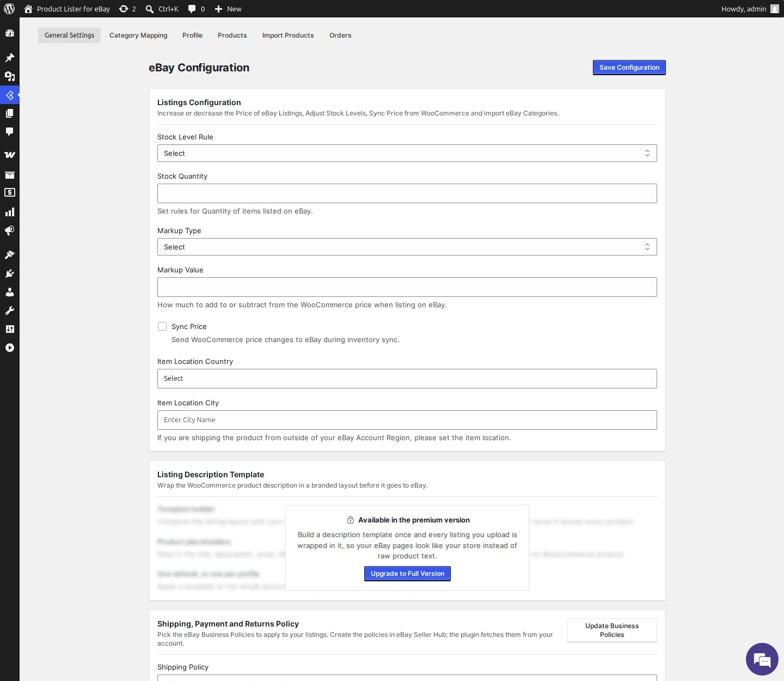The image size is (784, 681).
Task: Open Plugins plug icon in sidebar
Action: (x=10, y=273)
